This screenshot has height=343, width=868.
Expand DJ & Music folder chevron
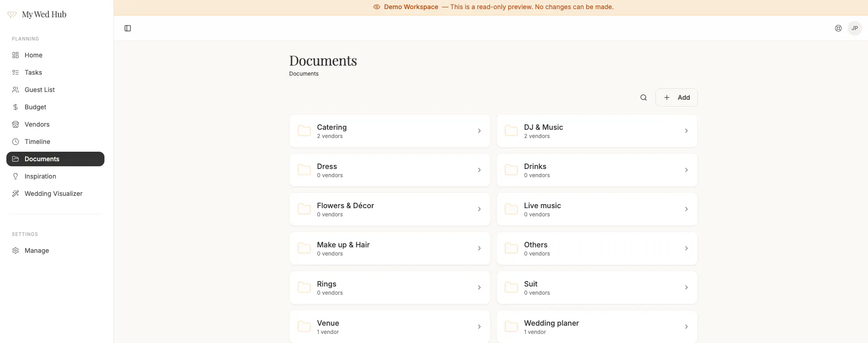tap(686, 131)
